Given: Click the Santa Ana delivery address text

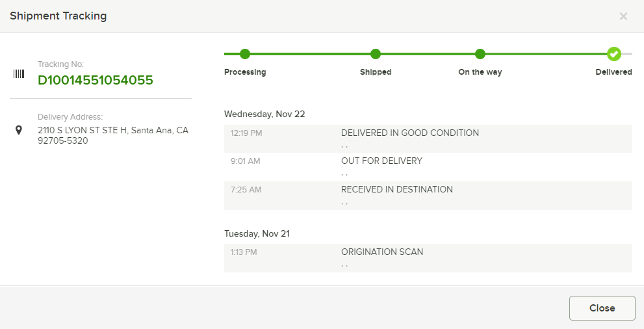Looking at the screenshot, I should coord(113,135).
